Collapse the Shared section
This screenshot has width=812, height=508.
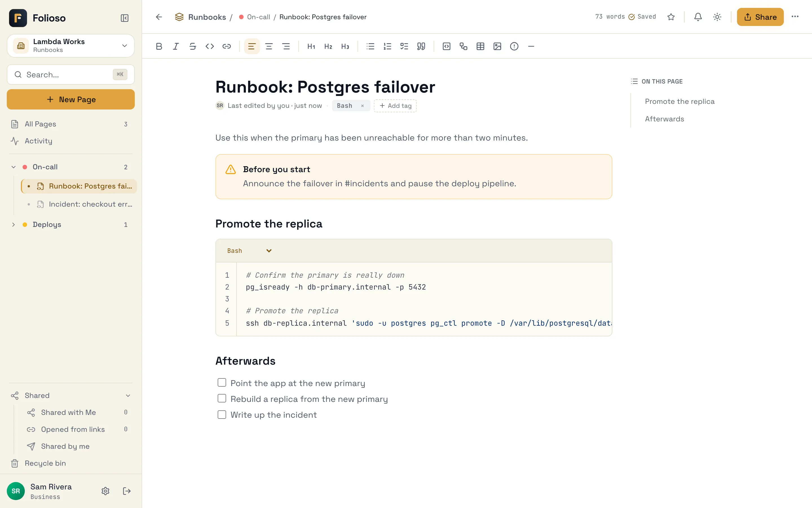pos(128,395)
